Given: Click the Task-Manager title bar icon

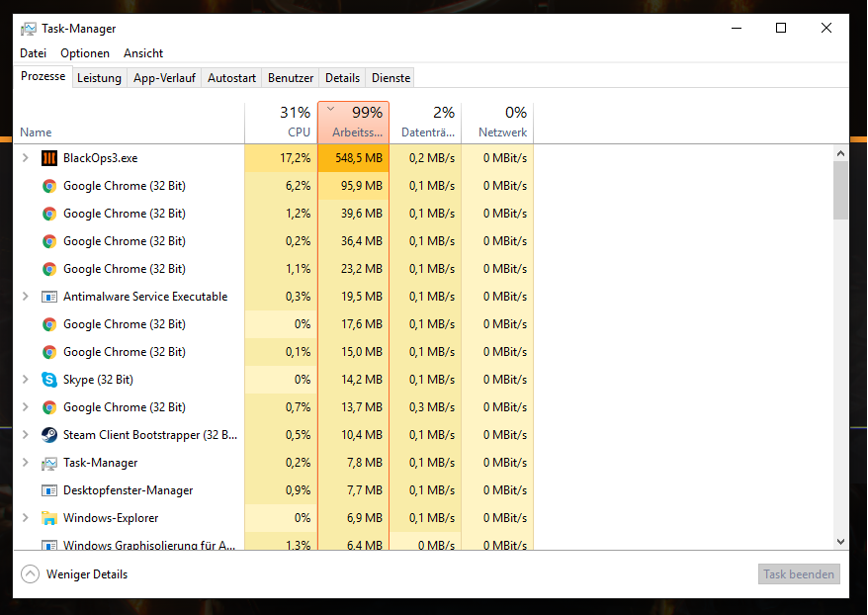Looking at the screenshot, I should pos(29,29).
